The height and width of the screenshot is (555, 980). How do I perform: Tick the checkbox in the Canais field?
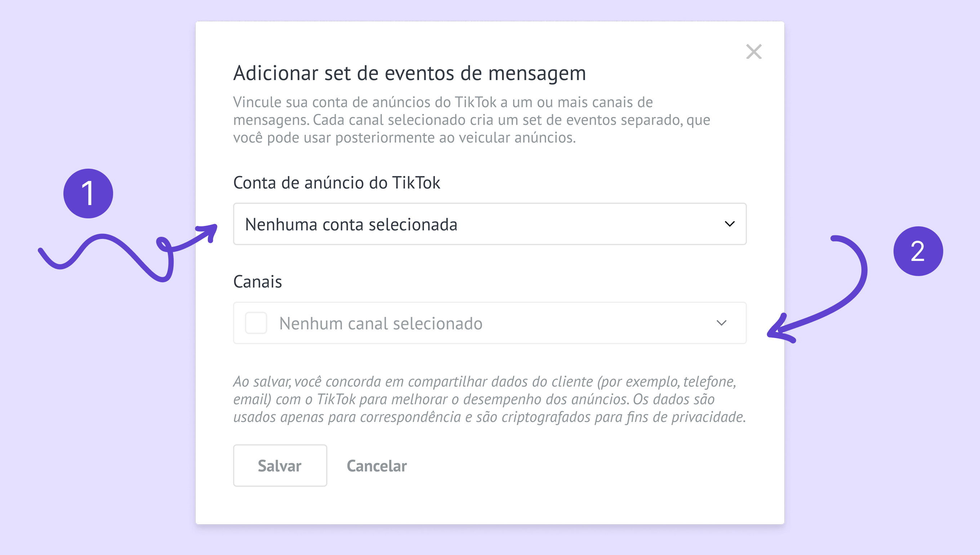(x=256, y=323)
